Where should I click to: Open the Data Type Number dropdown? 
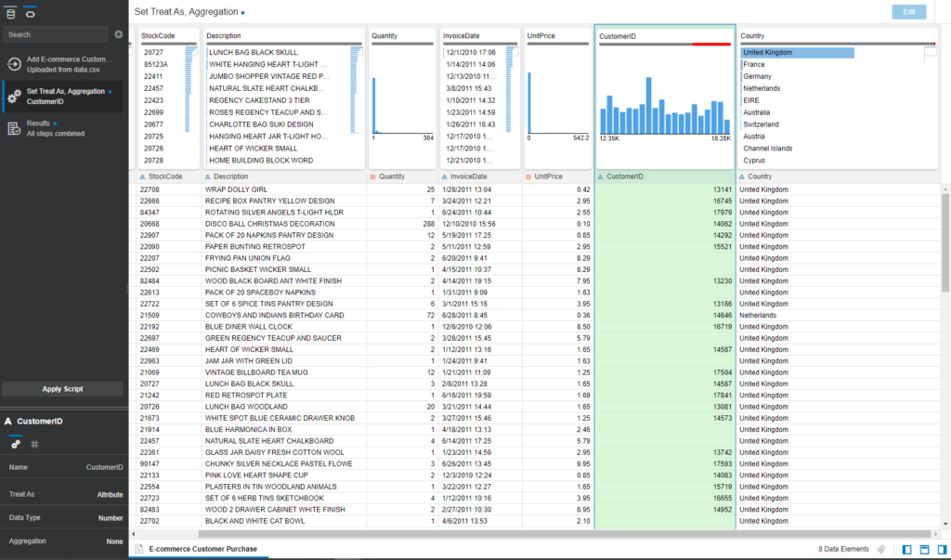click(111, 518)
